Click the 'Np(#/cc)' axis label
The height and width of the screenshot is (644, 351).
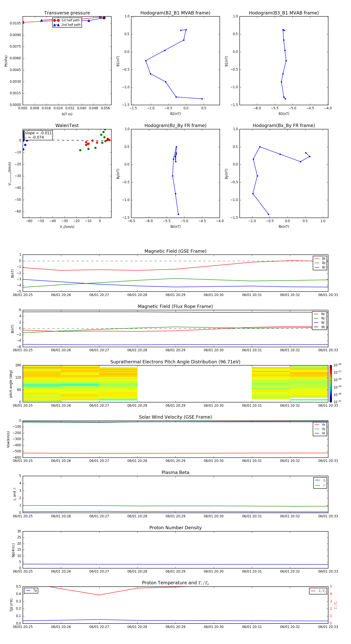click(x=13, y=550)
